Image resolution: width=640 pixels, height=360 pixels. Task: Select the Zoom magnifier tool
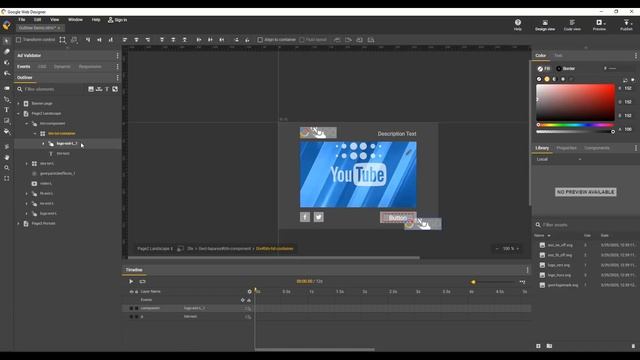[7, 168]
